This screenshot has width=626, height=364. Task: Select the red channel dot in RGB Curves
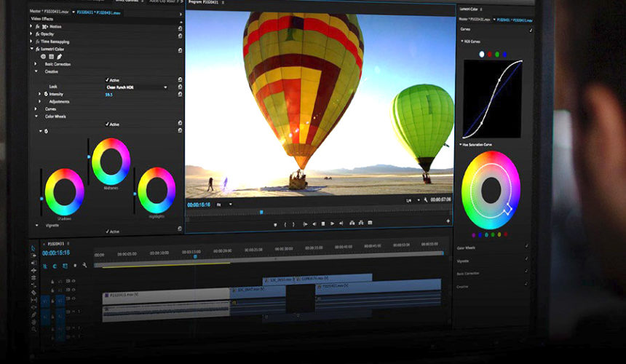(489, 54)
